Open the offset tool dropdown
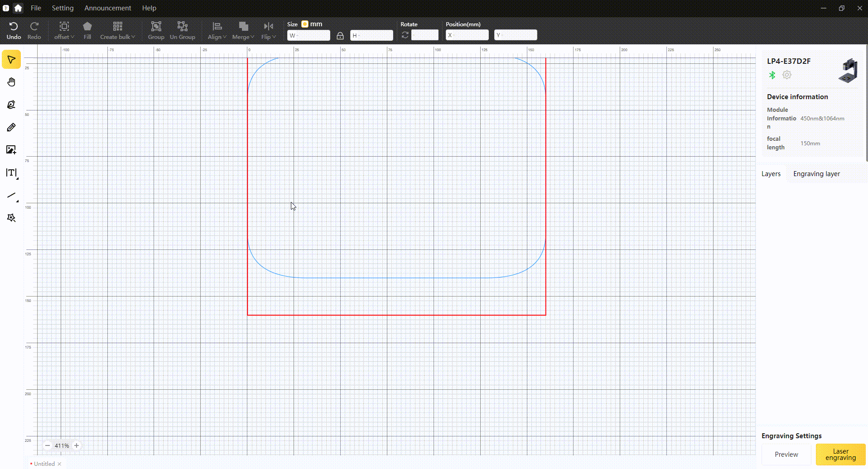The height and width of the screenshot is (469, 868). (64, 30)
